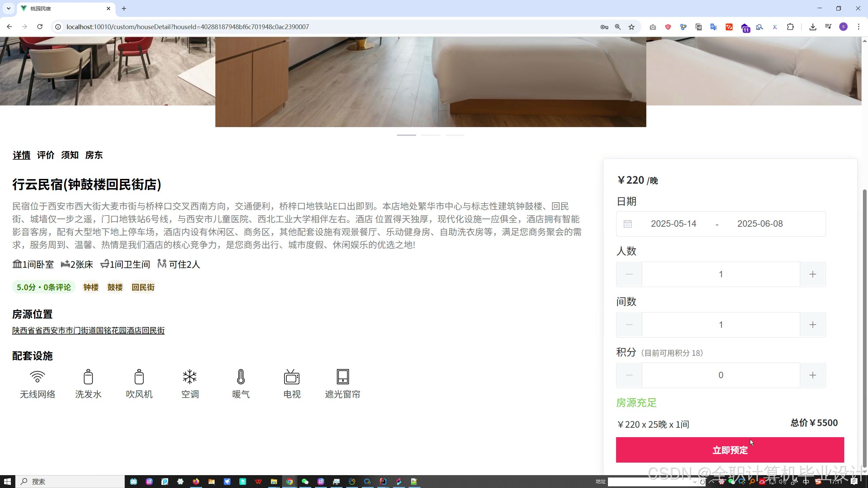Click the zoom magnifier icon in address bar
This screenshot has width=868, height=488.
pos(618,27)
